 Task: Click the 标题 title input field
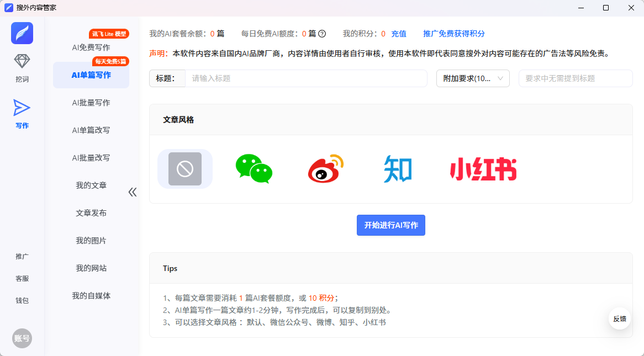click(x=305, y=78)
